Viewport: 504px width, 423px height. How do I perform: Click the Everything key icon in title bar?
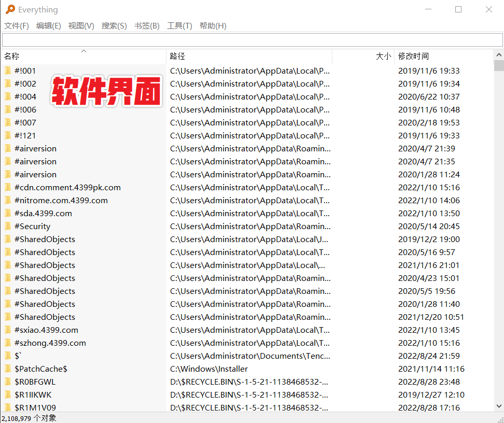click(9, 9)
